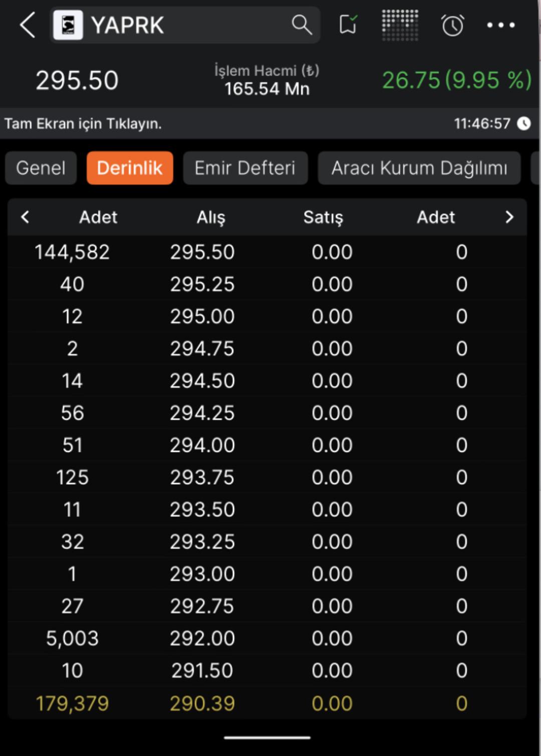This screenshot has width=541, height=756.
Task: Open the Emir Defteri tab
Action: [x=245, y=168]
